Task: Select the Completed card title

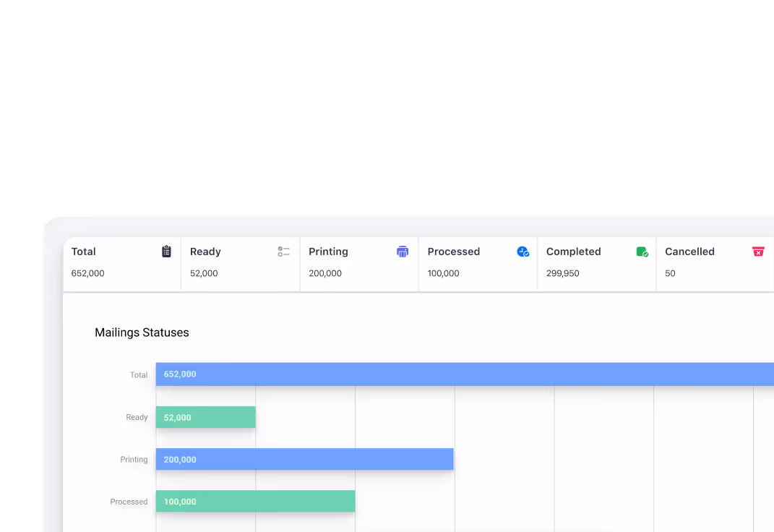Action: (x=574, y=252)
